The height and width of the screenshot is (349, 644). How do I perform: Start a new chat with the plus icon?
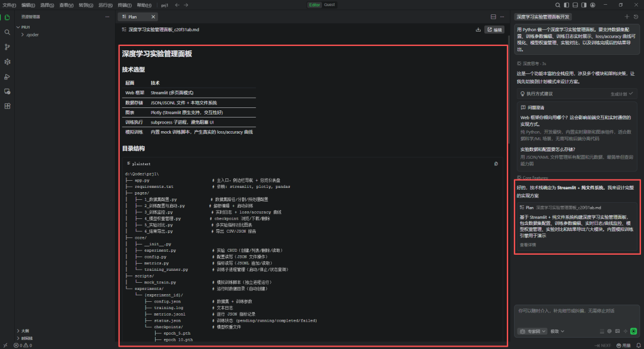(x=627, y=17)
